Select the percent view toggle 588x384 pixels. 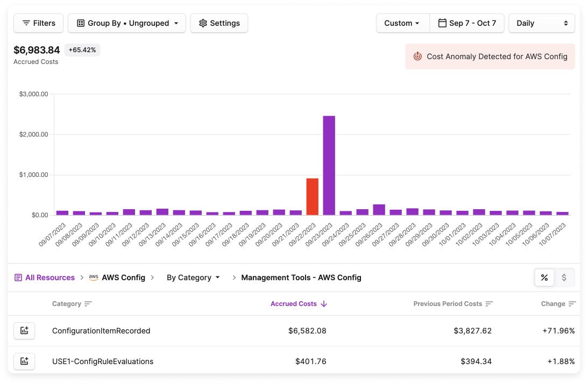pos(544,278)
